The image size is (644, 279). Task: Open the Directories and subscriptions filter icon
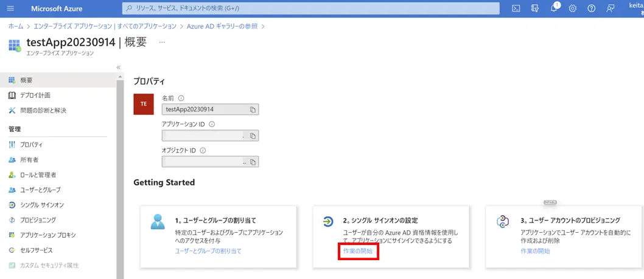click(x=535, y=9)
